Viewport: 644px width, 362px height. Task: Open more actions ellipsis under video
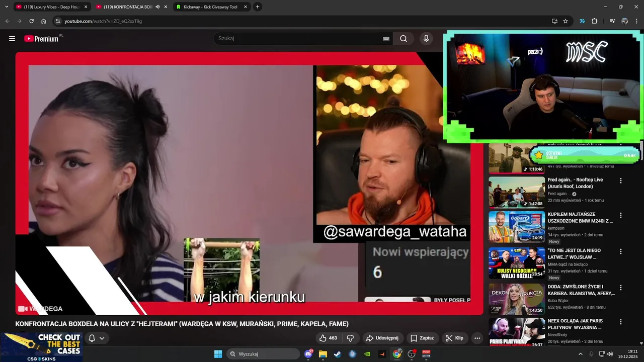pos(477,338)
